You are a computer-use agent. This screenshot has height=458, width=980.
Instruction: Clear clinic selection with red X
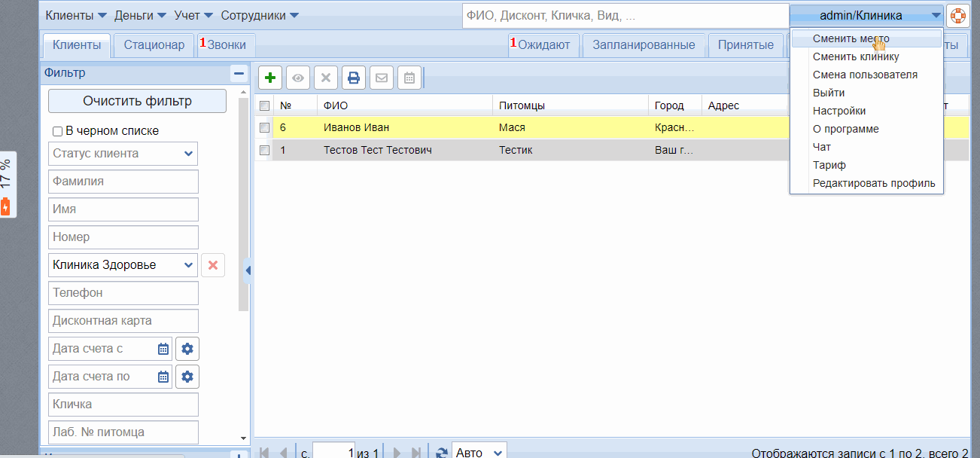(213, 265)
